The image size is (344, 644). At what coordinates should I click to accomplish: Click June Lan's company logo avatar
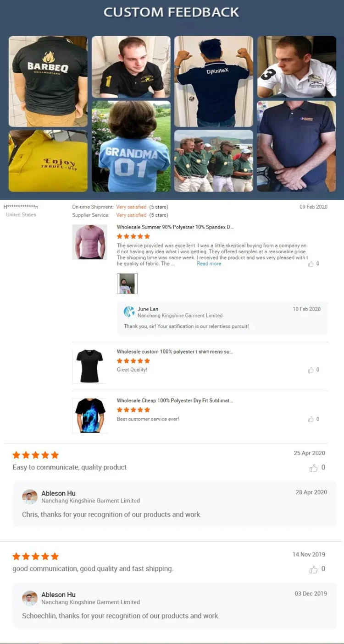point(129,312)
